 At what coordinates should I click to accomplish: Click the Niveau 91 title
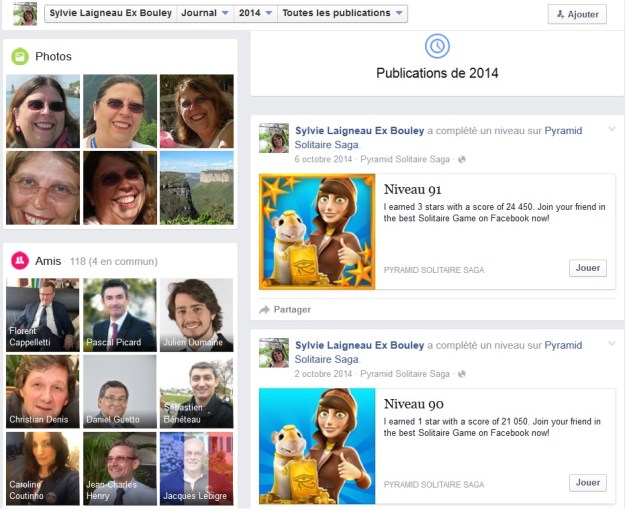(x=413, y=189)
